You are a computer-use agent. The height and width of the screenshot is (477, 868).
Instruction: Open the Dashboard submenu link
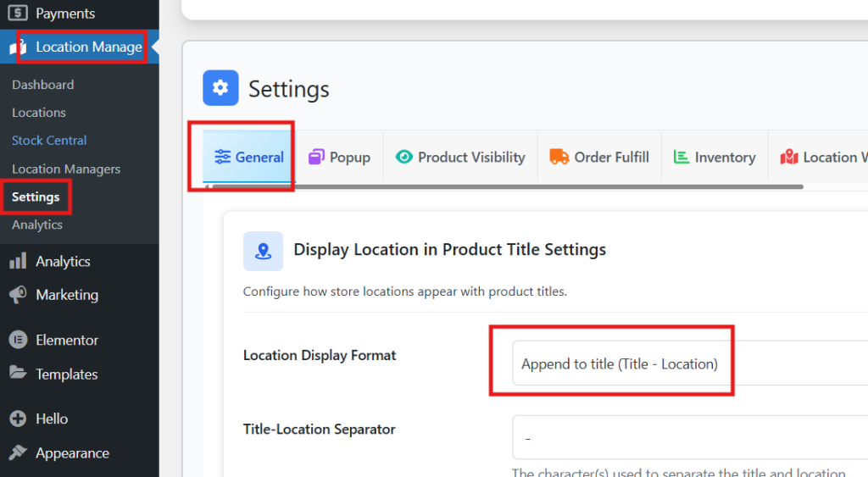tap(42, 85)
